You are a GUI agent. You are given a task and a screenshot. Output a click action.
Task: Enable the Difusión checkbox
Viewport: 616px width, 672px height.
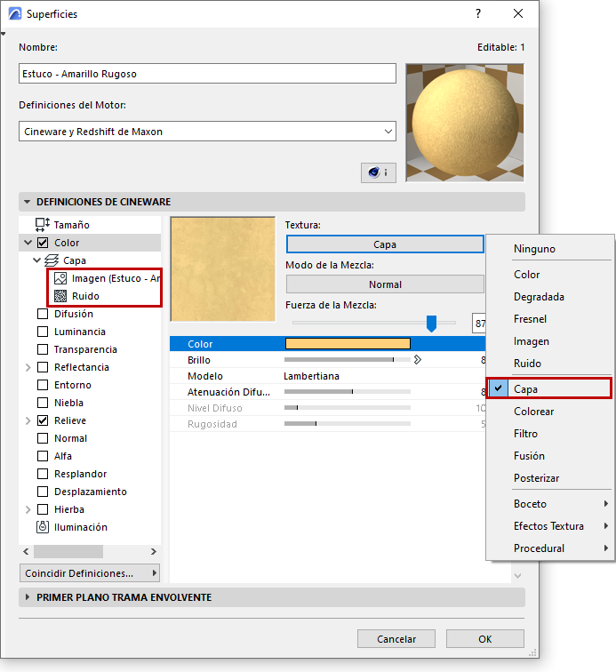click(x=43, y=314)
